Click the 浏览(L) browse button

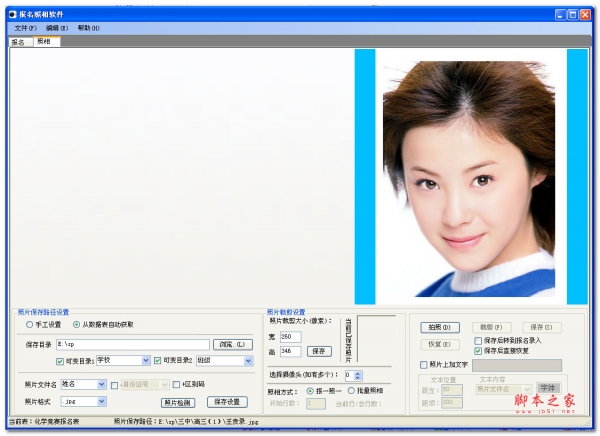tap(233, 345)
